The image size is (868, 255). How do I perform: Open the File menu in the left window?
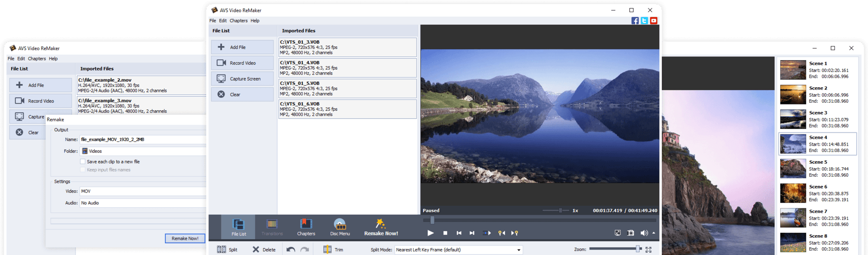tap(11, 59)
